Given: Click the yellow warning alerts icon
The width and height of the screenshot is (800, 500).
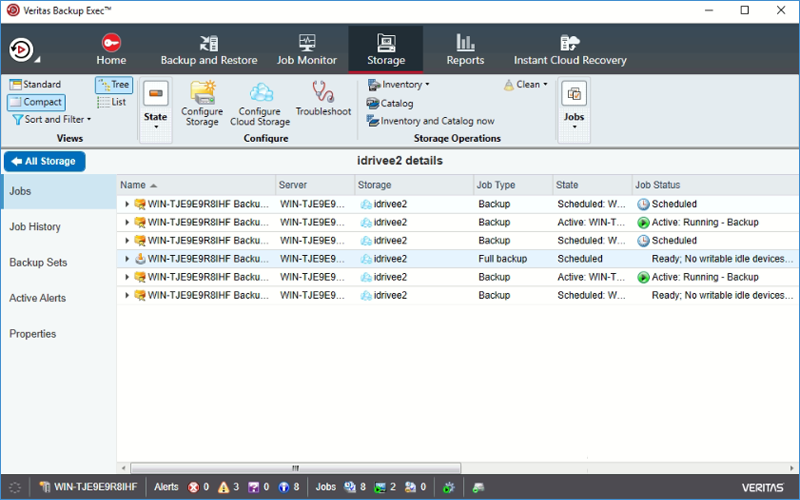Looking at the screenshot, I should click(x=223, y=487).
